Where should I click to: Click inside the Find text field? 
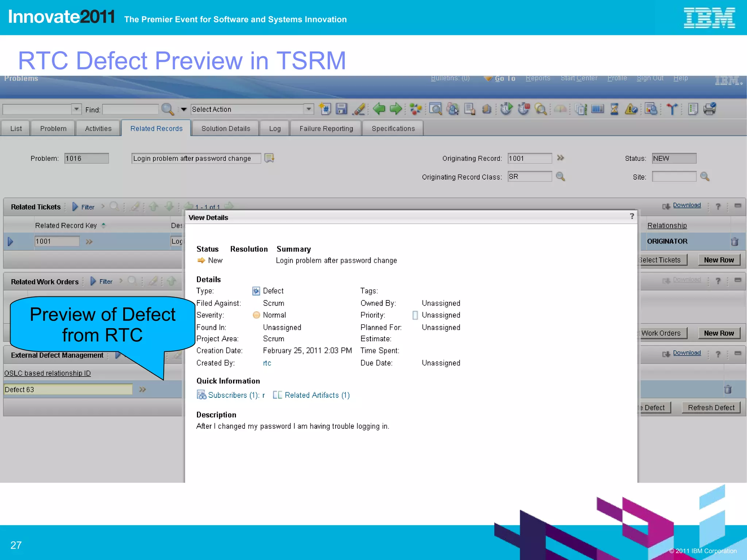131,109
